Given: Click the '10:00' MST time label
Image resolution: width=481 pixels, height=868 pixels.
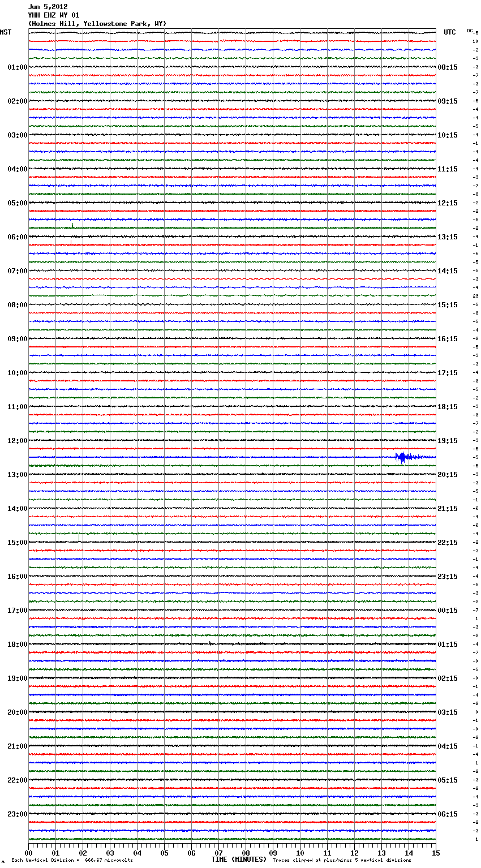Looking at the screenshot, I should [x=18, y=372].
